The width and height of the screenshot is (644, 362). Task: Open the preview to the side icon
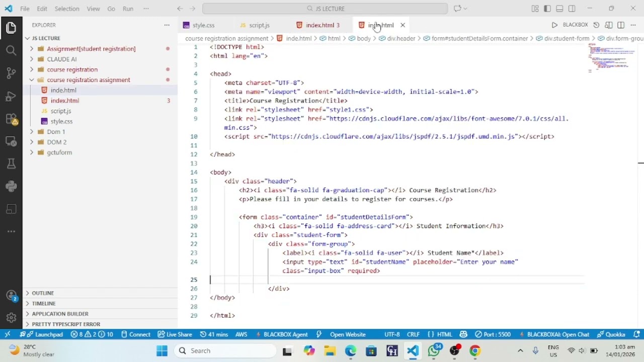click(x=609, y=25)
